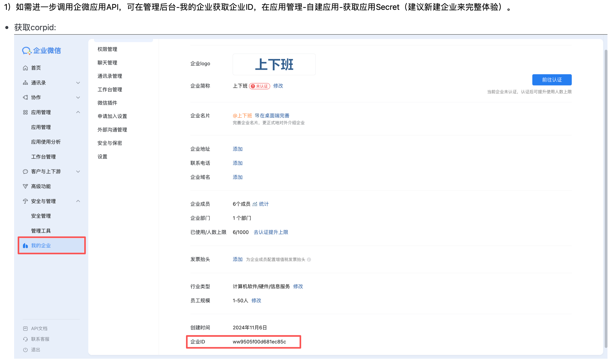Click the 企业微信 logo icon
The image size is (609, 364).
[x=26, y=51]
